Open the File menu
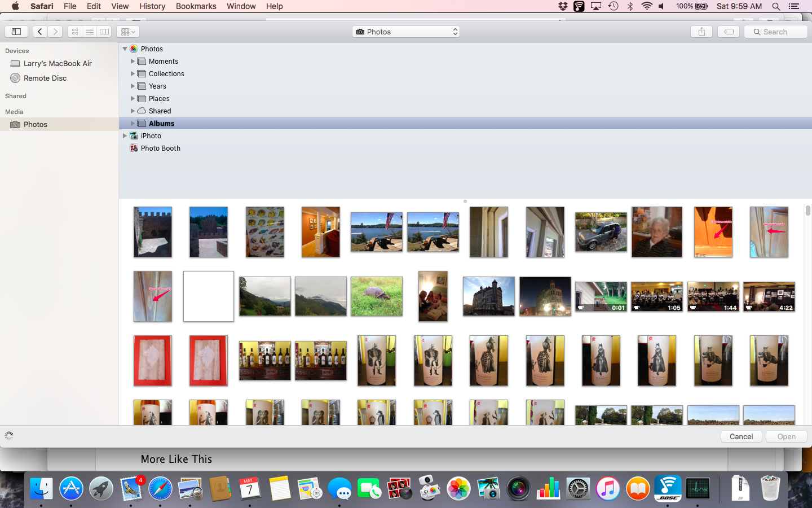812x508 pixels. point(70,6)
